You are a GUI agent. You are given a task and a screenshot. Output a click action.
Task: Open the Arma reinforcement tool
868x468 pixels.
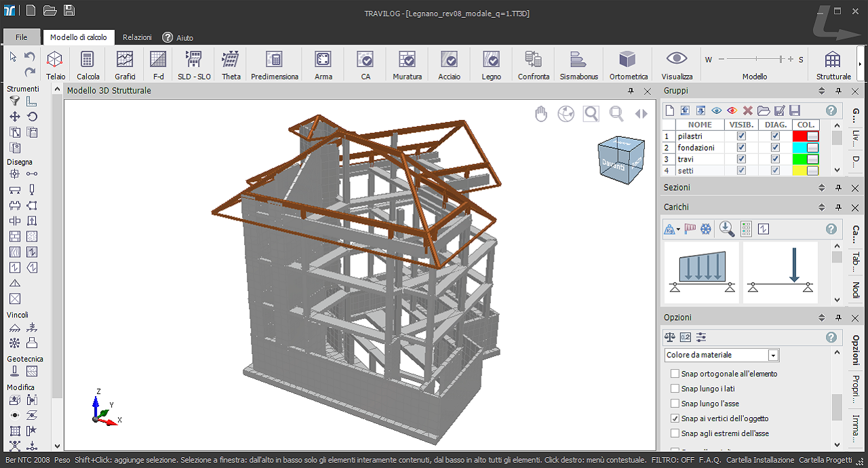(x=323, y=65)
